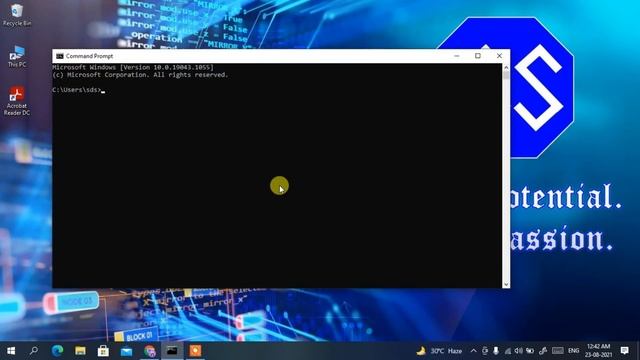The width and height of the screenshot is (640, 360).
Task: Click the Microsoft Corporation copyright line
Action: point(140,75)
